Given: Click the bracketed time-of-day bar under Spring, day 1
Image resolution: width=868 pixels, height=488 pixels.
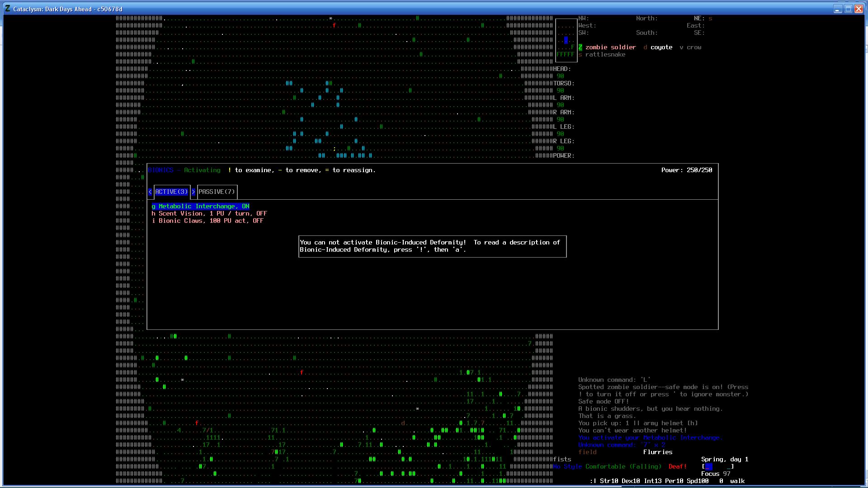Looking at the screenshot, I should pos(717,467).
